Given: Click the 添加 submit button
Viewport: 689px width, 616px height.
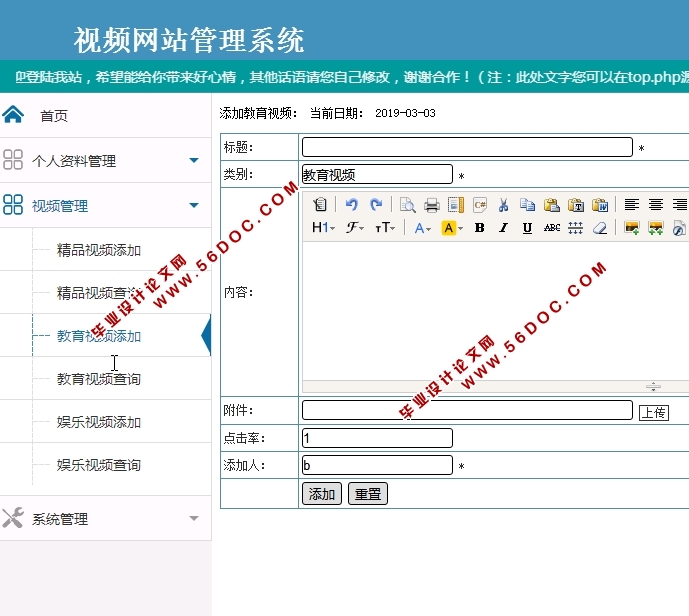Looking at the screenshot, I should [322, 494].
